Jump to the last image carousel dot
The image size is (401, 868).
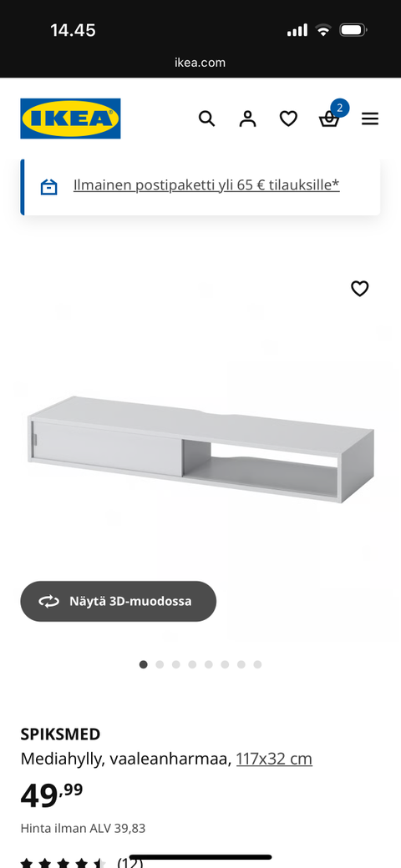[x=257, y=664]
